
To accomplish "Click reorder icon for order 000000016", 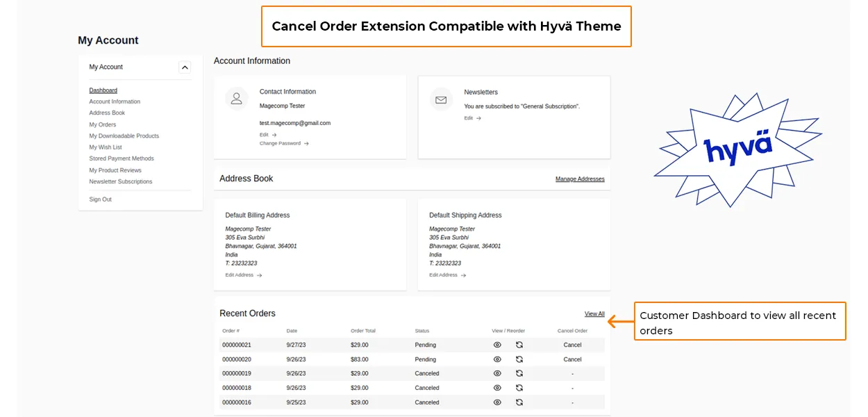I will tap(519, 402).
